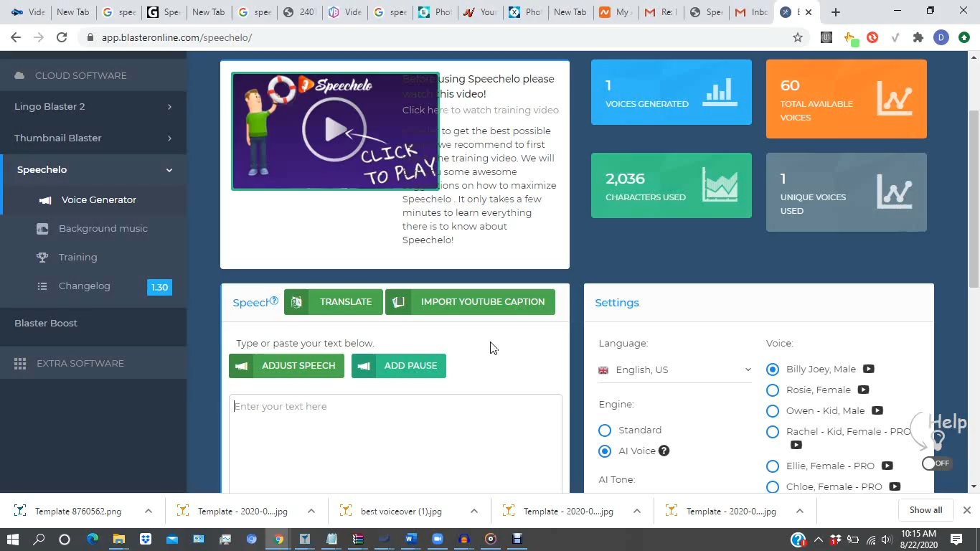The width and height of the screenshot is (980, 551).
Task: Toggle the Help switch currently OFF
Action: [936, 463]
